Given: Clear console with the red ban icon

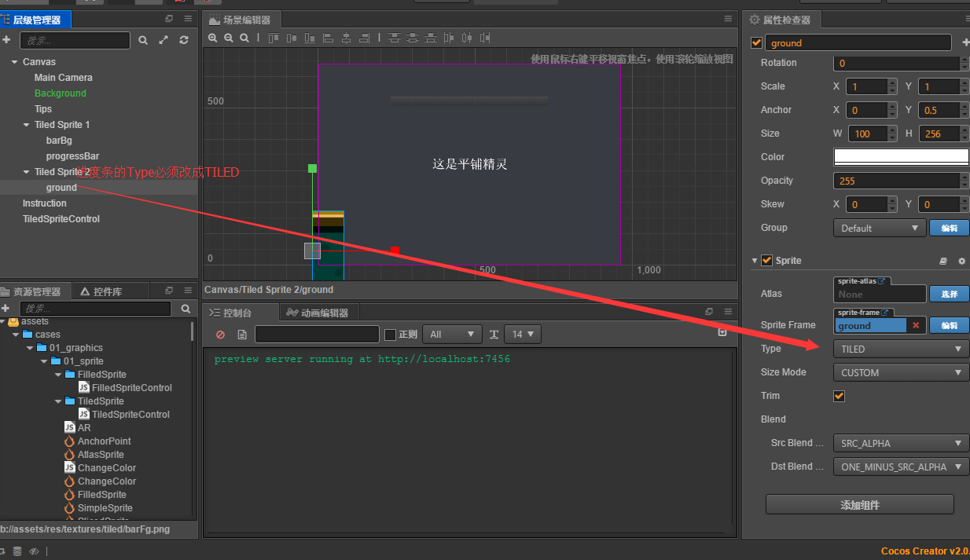Looking at the screenshot, I should point(220,335).
